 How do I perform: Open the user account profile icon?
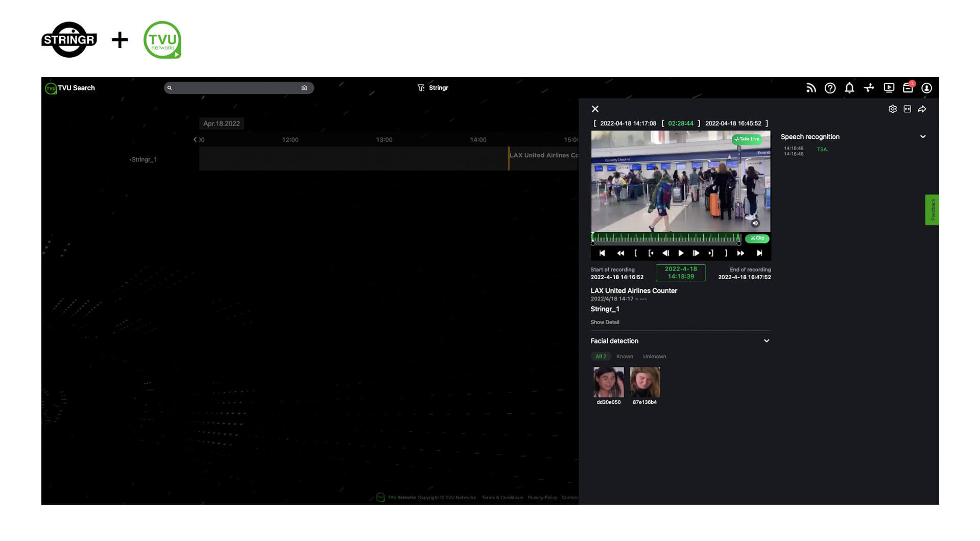[x=926, y=88]
